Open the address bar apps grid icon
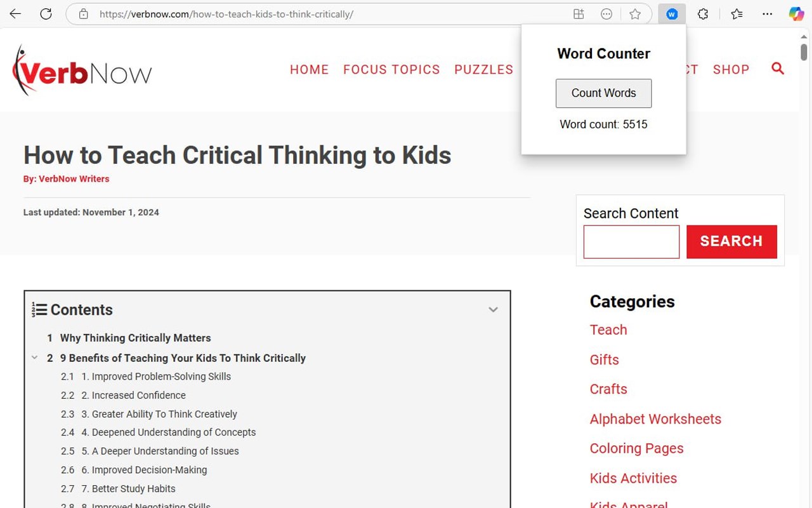 tap(579, 14)
